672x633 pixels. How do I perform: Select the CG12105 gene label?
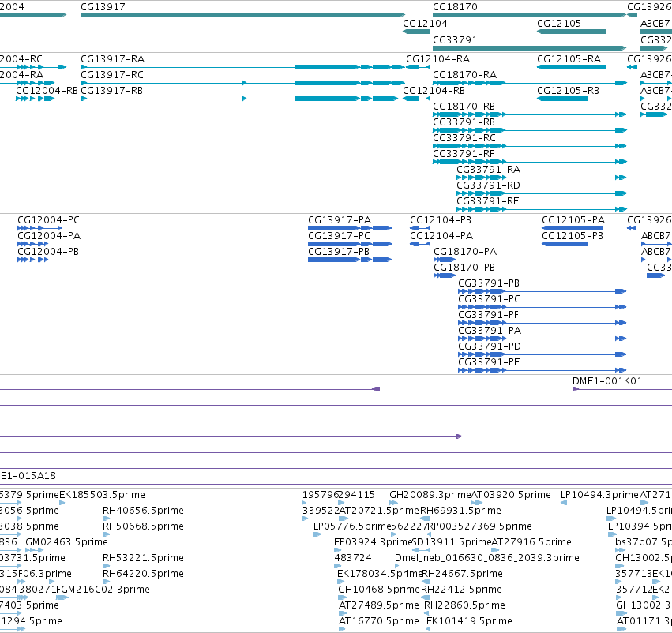coord(559,23)
